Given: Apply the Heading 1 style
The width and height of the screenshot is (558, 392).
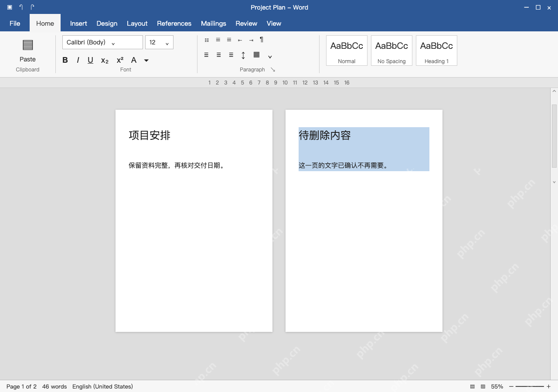Looking at the screenshot, I should (x=436, y=51).
